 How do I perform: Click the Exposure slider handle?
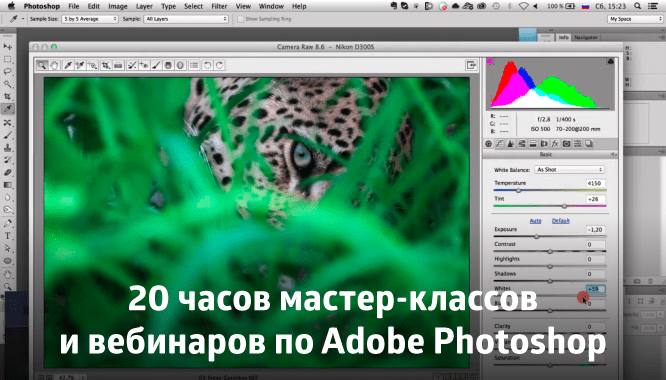(536, 236)
